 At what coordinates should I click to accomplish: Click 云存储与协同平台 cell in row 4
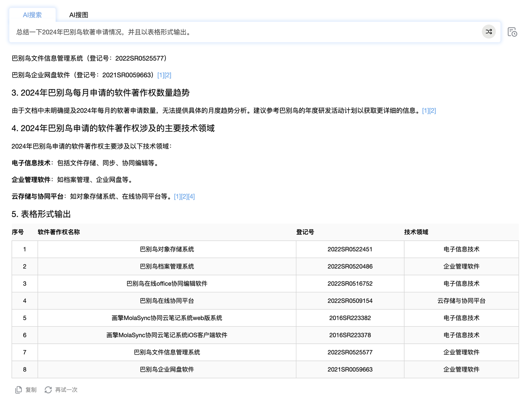(461, 301)
